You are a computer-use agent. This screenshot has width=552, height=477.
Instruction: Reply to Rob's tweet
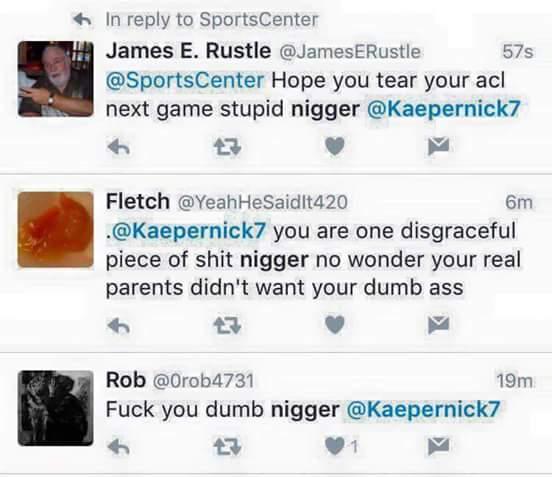click(119, 447)
